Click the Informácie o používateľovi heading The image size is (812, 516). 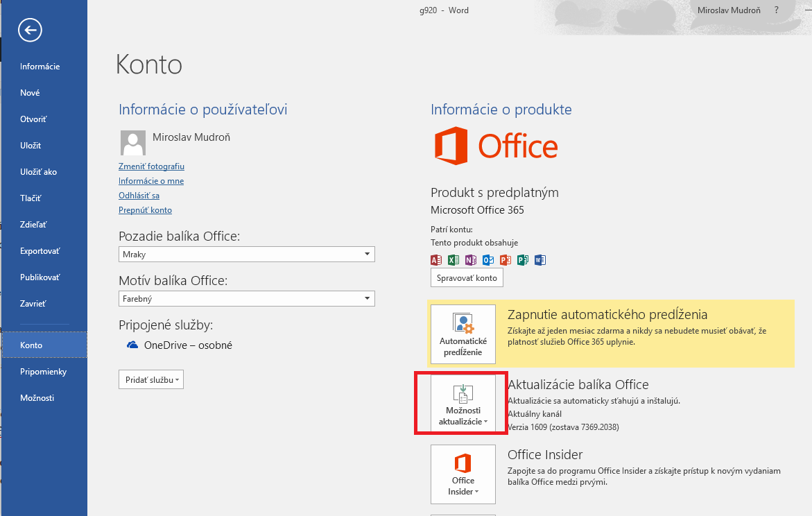pyautogui.click(x=203, y=110)
